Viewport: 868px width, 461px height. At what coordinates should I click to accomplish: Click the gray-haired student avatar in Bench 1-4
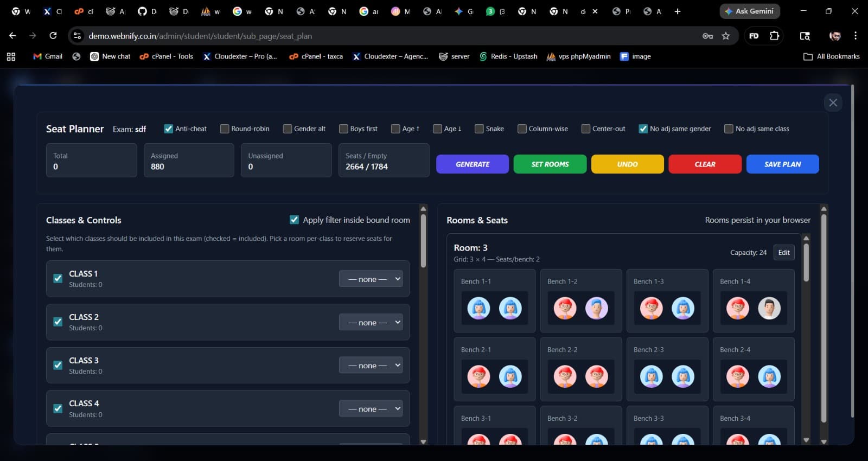pyautogui.click(x=769, y=308)
